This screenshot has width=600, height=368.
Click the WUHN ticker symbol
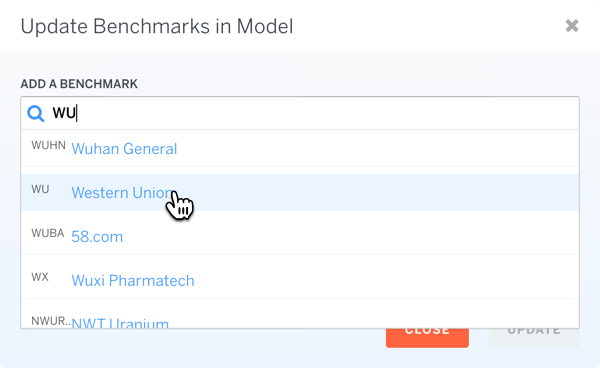48,145
